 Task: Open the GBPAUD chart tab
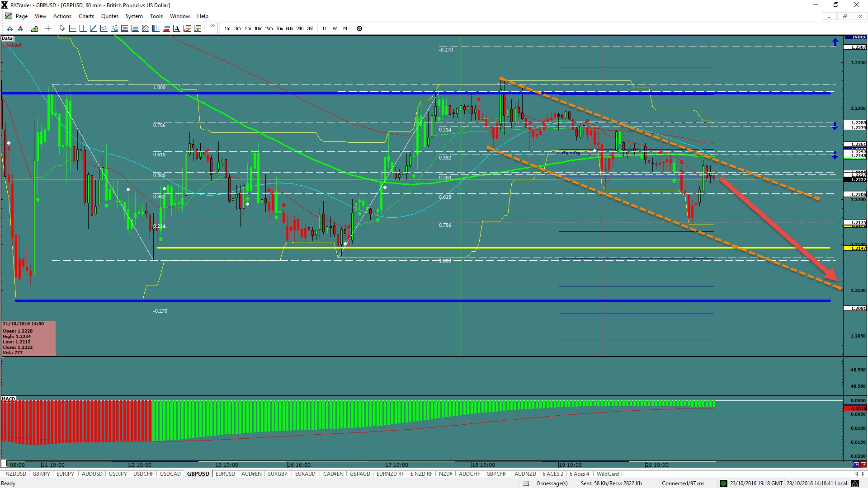pyautogui.click(x=360, y=474)
